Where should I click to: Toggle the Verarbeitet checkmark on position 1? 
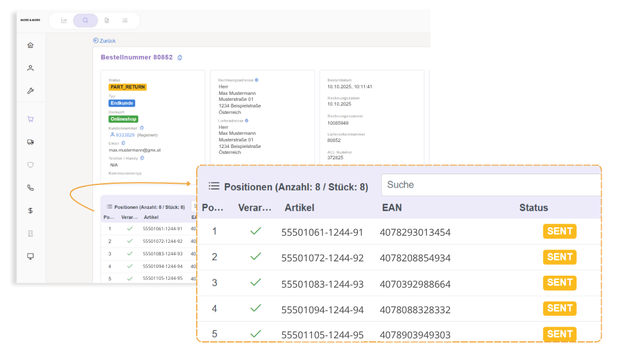point(256,231)
